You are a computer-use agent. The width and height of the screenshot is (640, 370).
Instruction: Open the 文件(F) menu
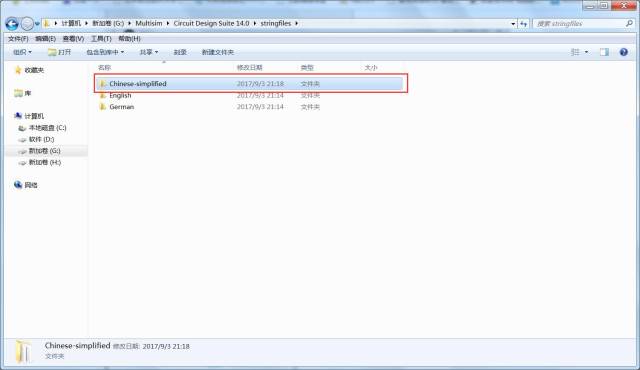18,38
